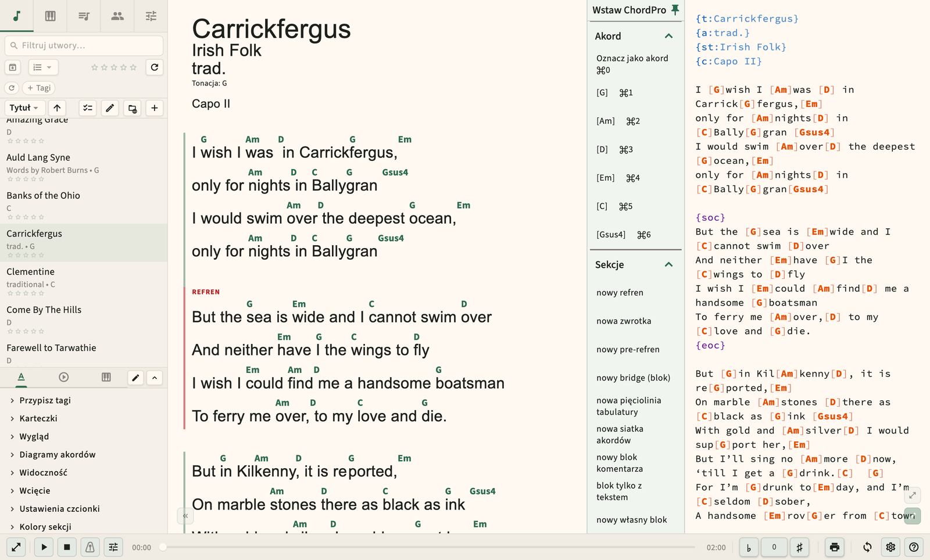The height and width of the screenshot is (560, 930).
Task: Toggle the pin on 'Wstaw ChordPro' panel
Action: pos(675,10)
